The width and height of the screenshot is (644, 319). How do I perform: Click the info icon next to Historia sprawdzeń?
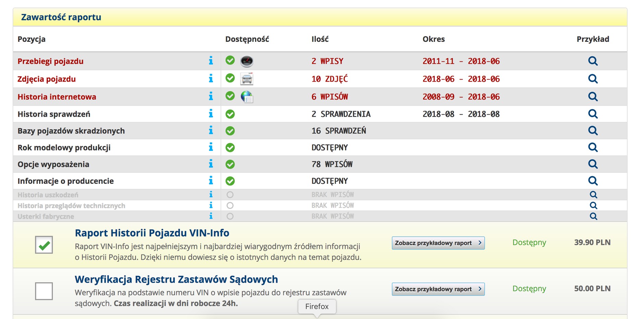211,114
